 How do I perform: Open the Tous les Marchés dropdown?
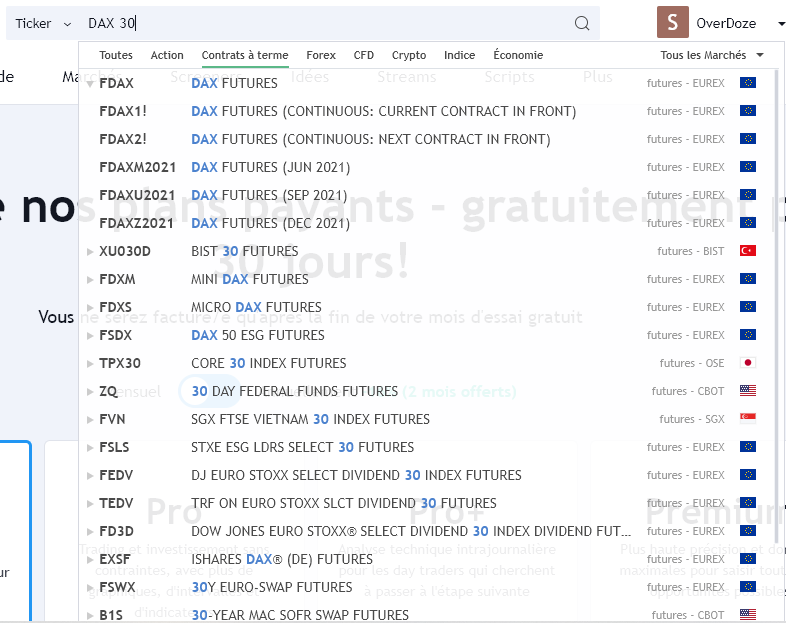[x=711, y=55]
